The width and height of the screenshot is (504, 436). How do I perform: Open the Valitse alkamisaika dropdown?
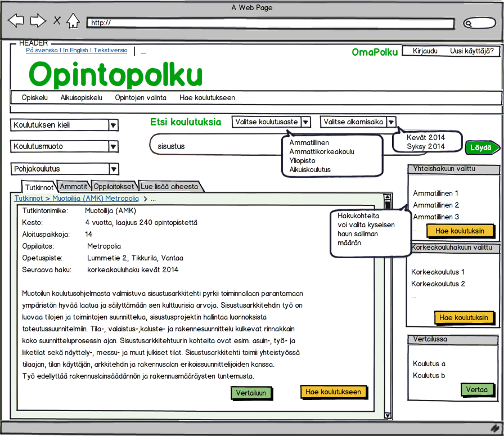(x=358, y=122)
